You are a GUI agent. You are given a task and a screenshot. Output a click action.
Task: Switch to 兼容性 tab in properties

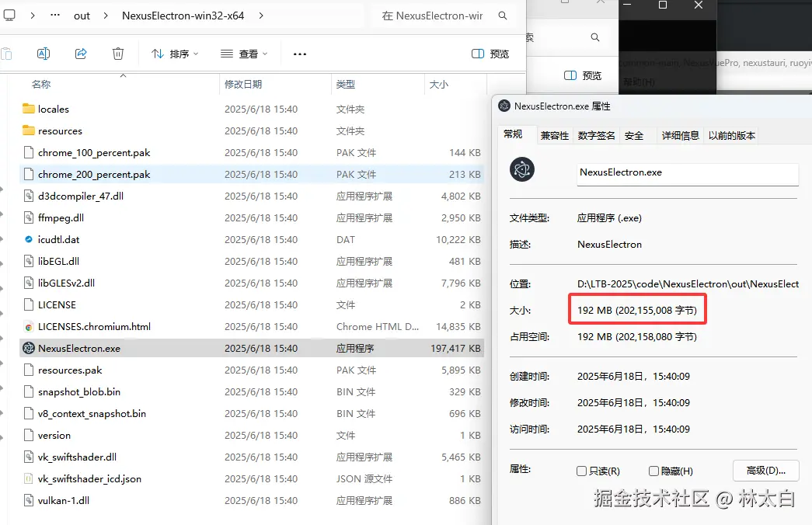(x=555, y=136)
